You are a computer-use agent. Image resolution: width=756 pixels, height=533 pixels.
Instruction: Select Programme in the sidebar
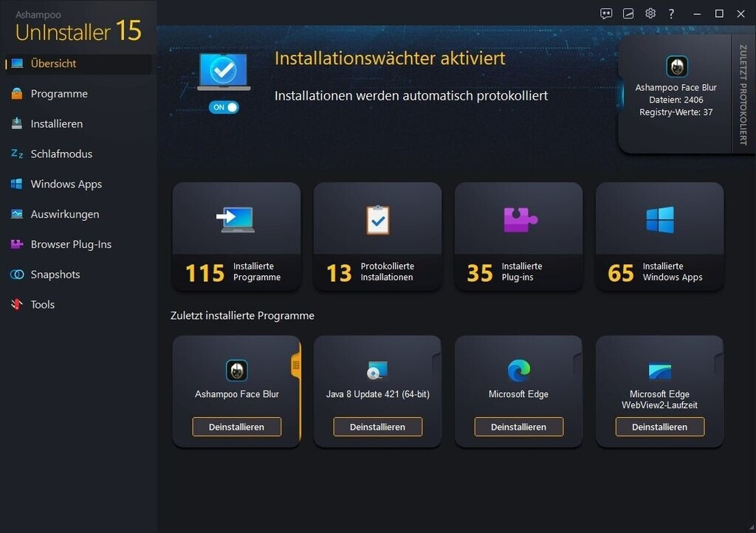click(x=59, y=94)
